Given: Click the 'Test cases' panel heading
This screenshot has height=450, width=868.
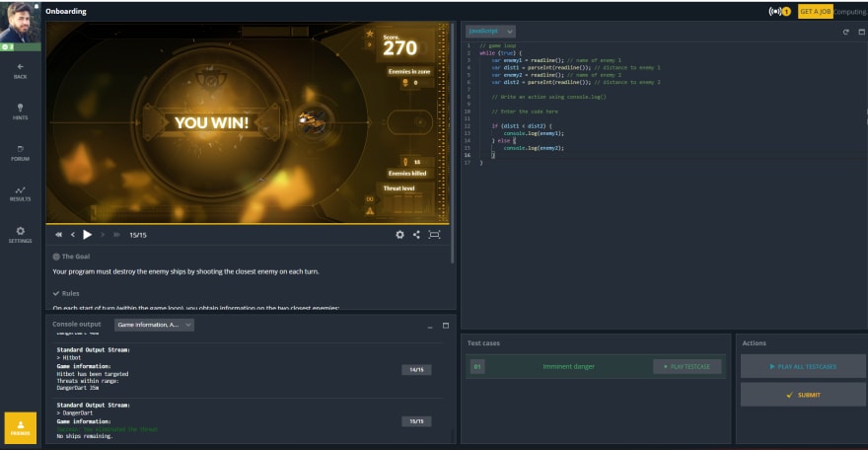Looking at the screenshot, I should 483,343.
